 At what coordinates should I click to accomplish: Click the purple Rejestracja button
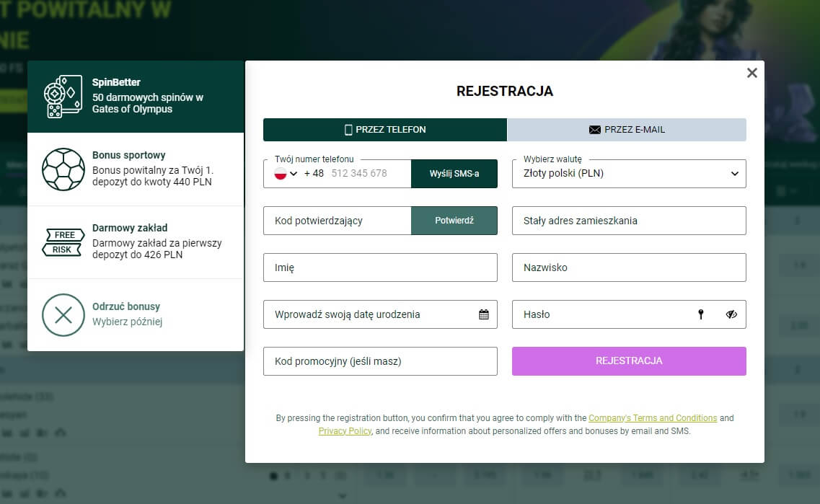629,361
